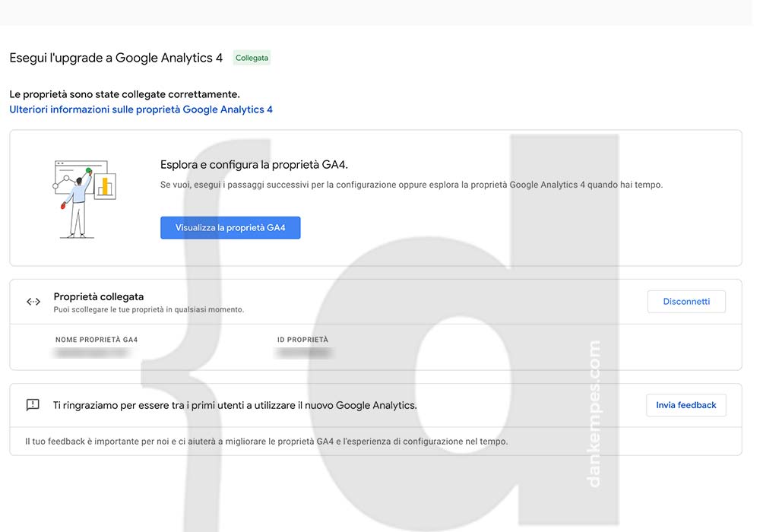Screen dimensions: 760x532
Task: Click the heading Esplora e configura la proprietà GA4
Action: 254,165
